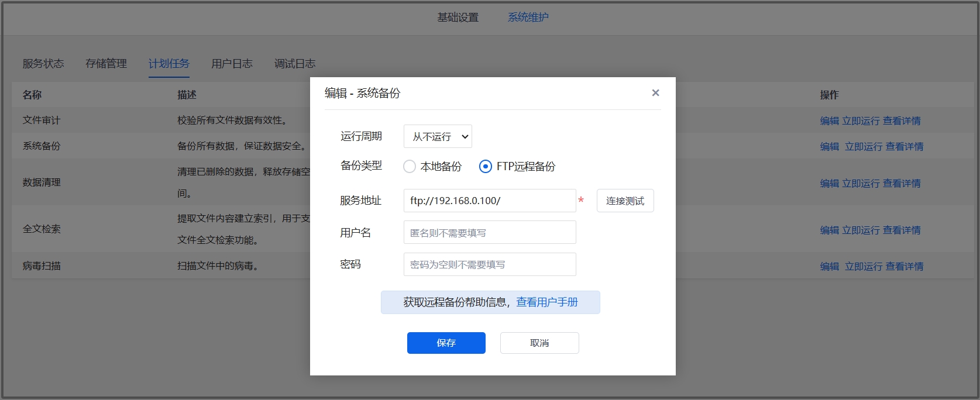The image size is (980, 400).
Task: Focus the 用户名 text field
Action: point(489,233)
